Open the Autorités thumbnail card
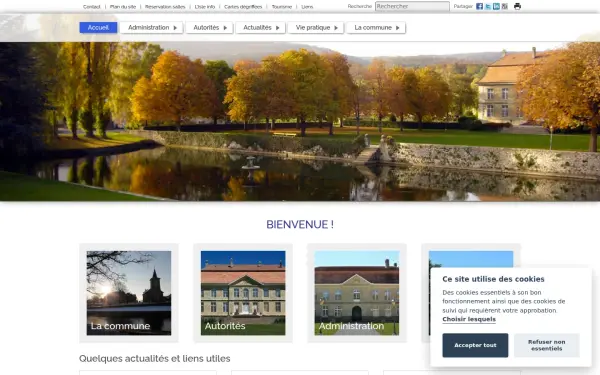The height and width of the screenshot is (375, 600). [243, 293]
